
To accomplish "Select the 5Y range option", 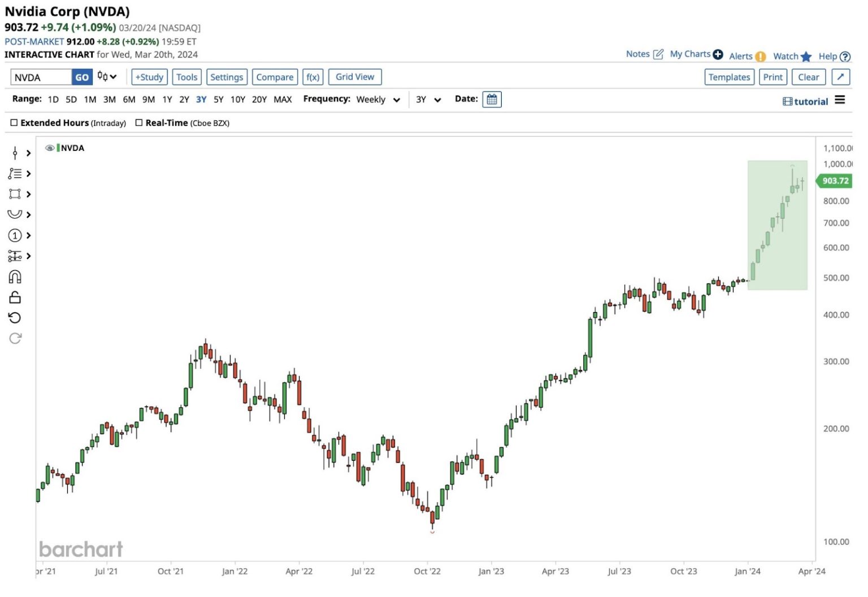I will point(218,99).
